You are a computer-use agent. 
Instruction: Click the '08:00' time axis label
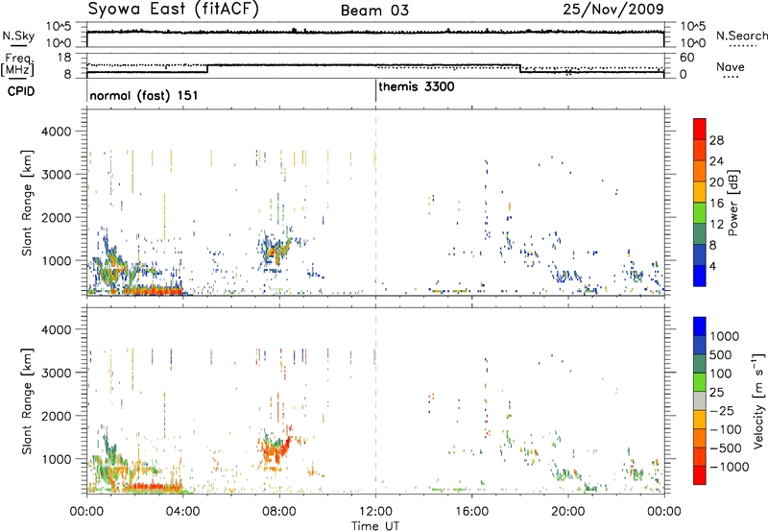coord(279,511)
